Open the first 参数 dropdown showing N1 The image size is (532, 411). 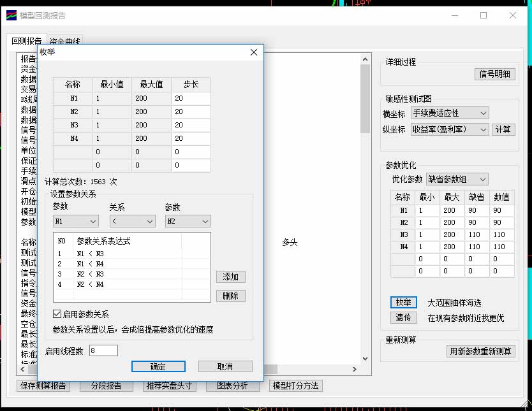point(75,221)
